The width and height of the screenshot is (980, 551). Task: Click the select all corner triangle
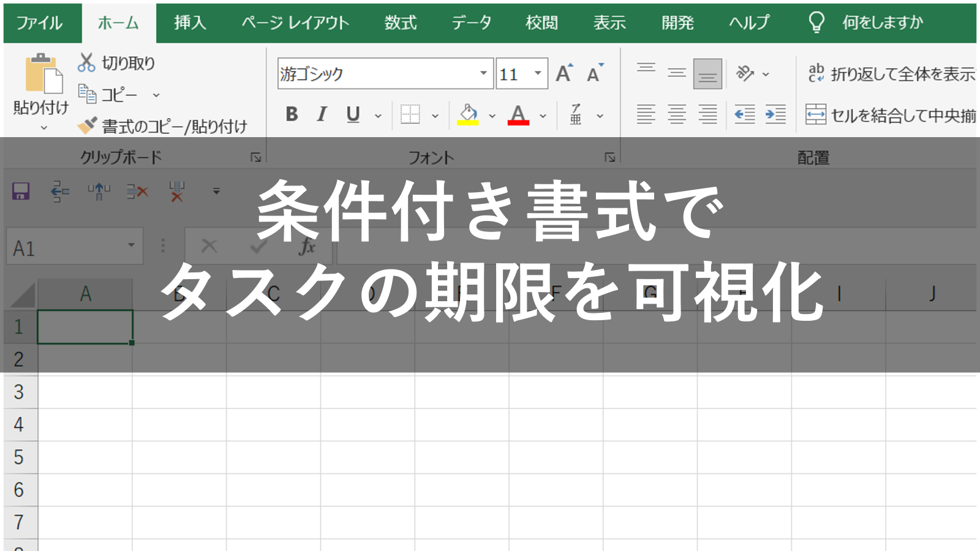[21, 294]
